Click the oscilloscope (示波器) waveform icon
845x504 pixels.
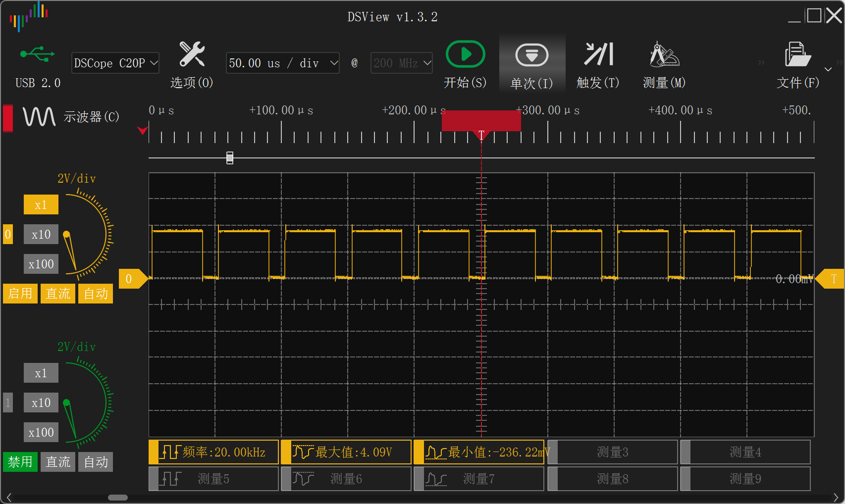click(39, 117)
